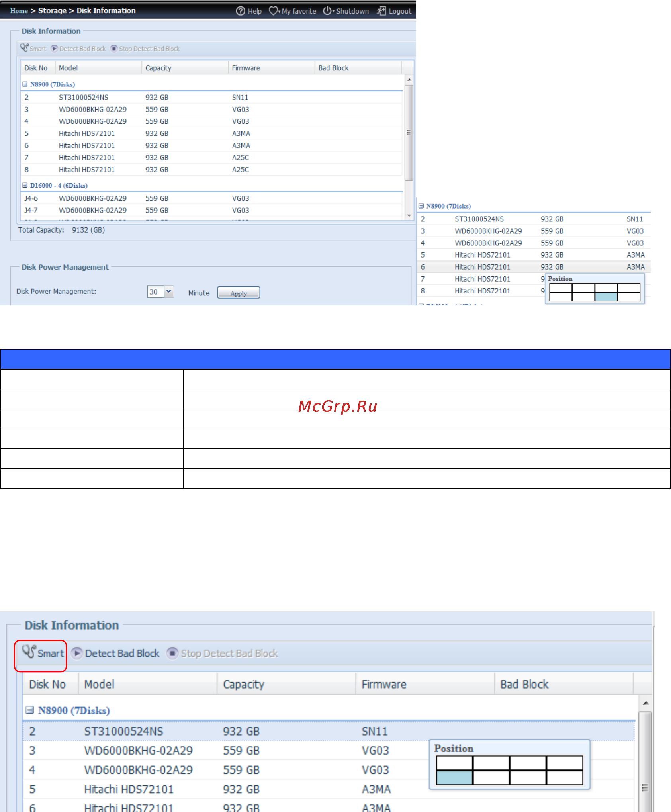Select disk 4 WD6000BKHG row in bottom panel

tap(329, 770)
